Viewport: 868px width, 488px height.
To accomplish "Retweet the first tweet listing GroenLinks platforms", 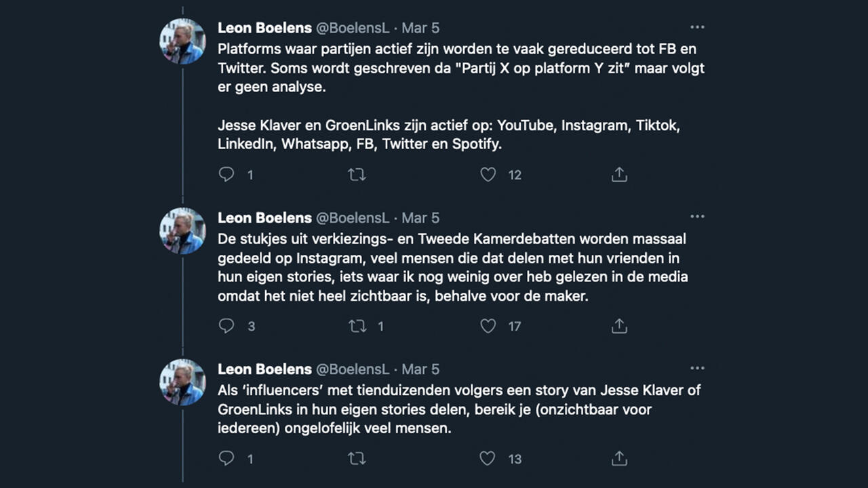I will coord(357,175).
